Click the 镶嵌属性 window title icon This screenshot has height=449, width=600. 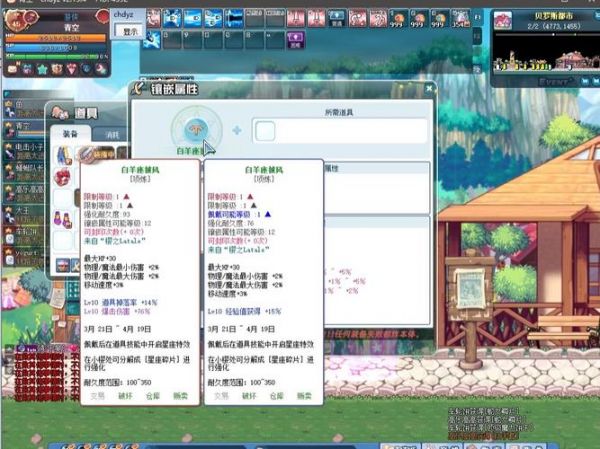coord(144,89)
